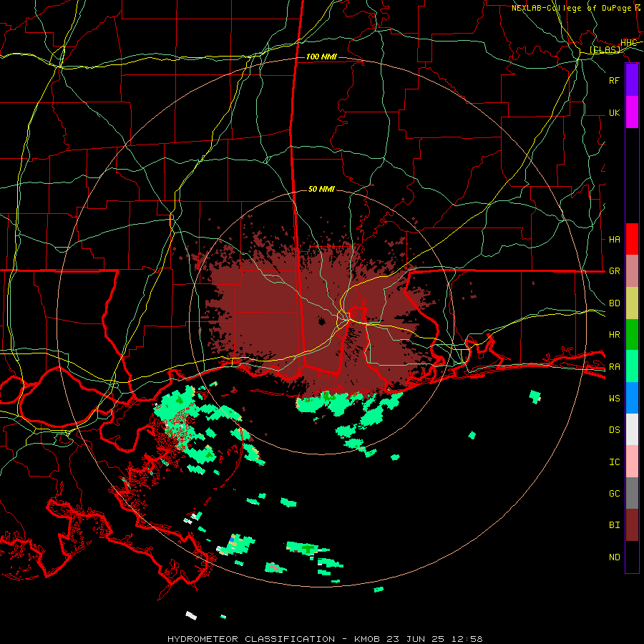Click the red HA color swatch
Screen dimensions: 644x644
pyautogui.click(x=632, y=239)
